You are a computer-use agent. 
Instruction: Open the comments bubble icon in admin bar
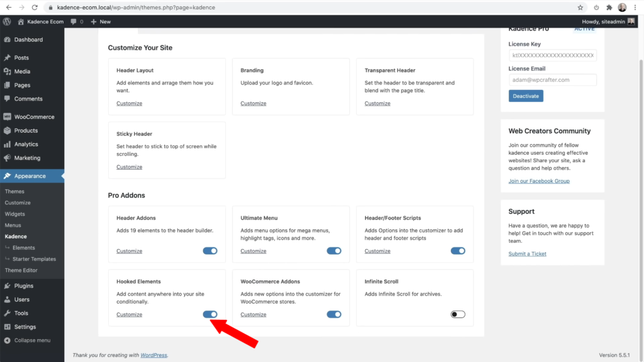tap(74, 22)
